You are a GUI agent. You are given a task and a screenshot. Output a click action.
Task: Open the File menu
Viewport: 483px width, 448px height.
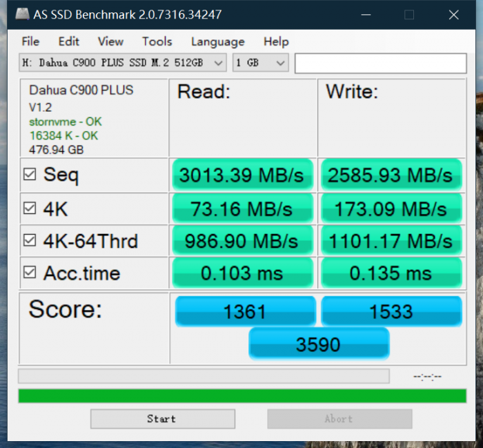click(30, 41)
